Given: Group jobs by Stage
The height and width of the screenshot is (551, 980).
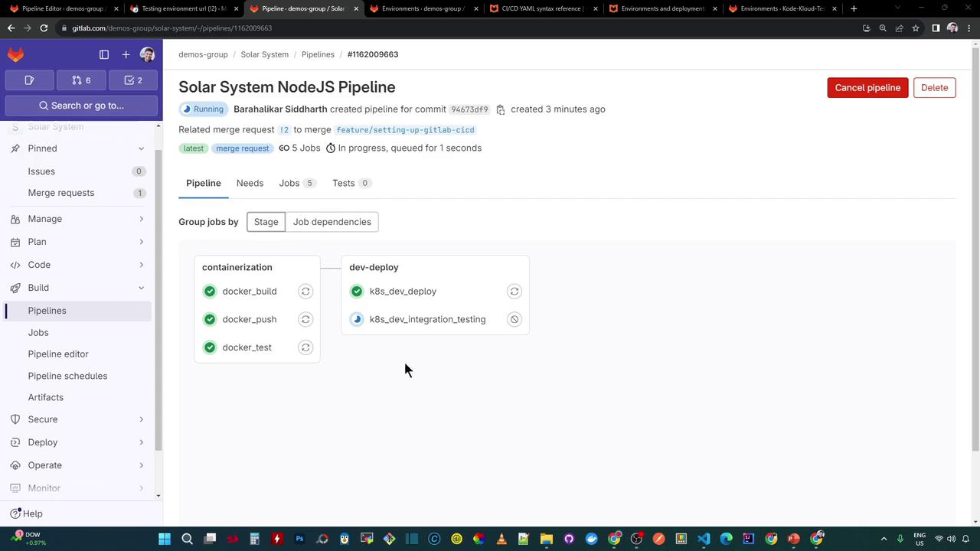Looking at the screenshot, I should 266,222.
